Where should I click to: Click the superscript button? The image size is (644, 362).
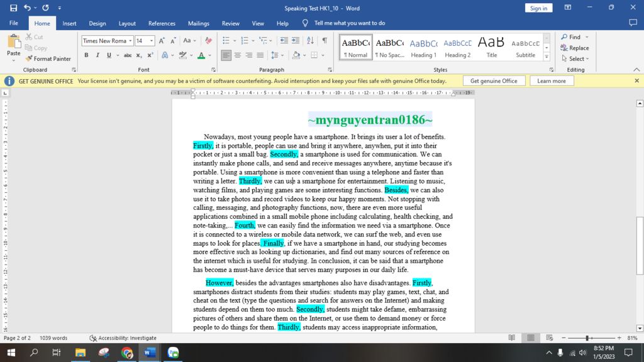pos(150,55)
